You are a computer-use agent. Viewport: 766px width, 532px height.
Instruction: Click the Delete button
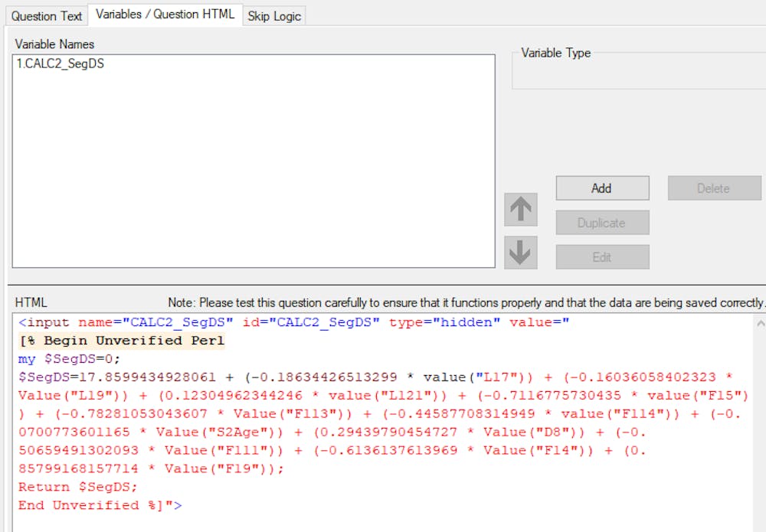[x=714, y=188]
